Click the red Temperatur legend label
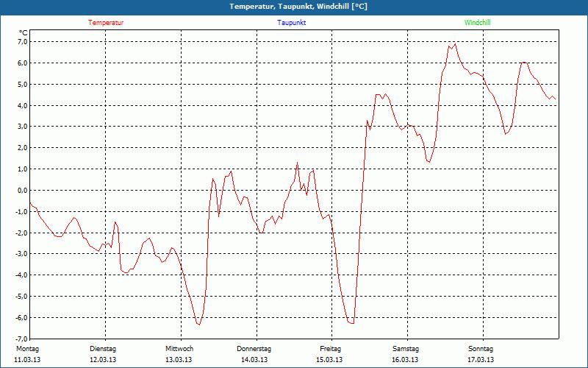The height and width of the screenshot is (368, 588). (106, 23)
